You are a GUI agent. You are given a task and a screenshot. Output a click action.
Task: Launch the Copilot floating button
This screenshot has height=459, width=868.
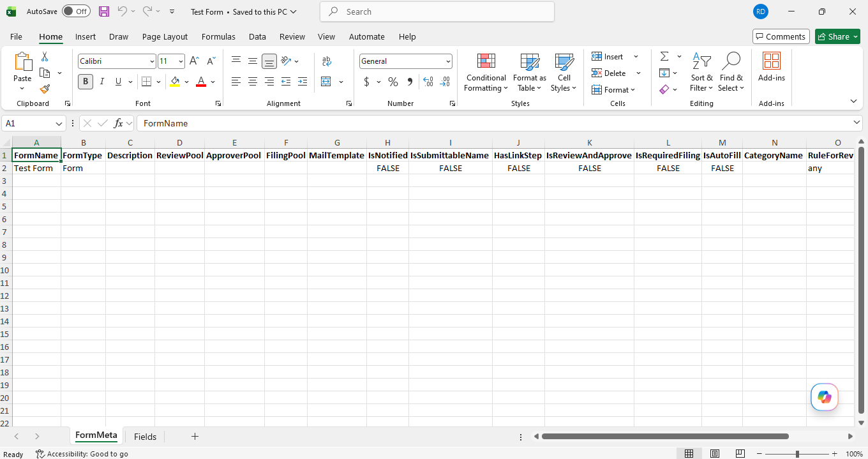(825, 397)
